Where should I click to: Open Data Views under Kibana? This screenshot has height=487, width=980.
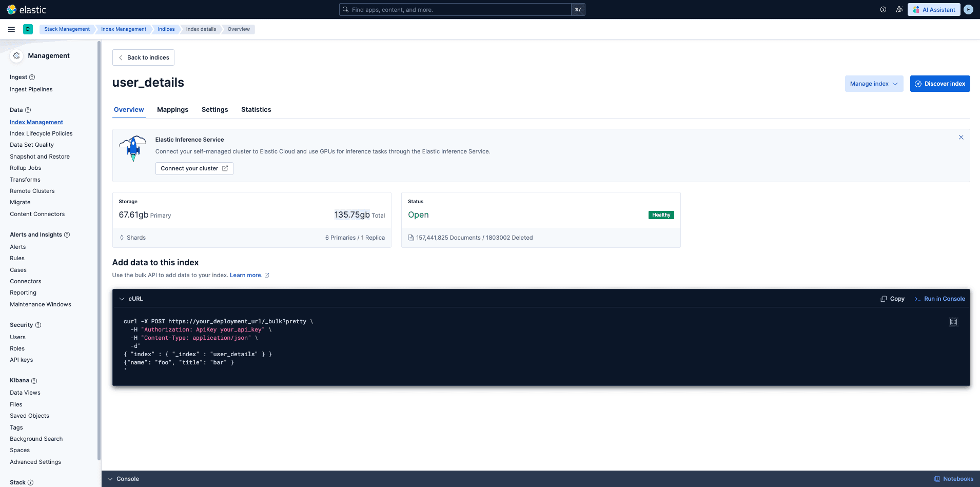25,393
